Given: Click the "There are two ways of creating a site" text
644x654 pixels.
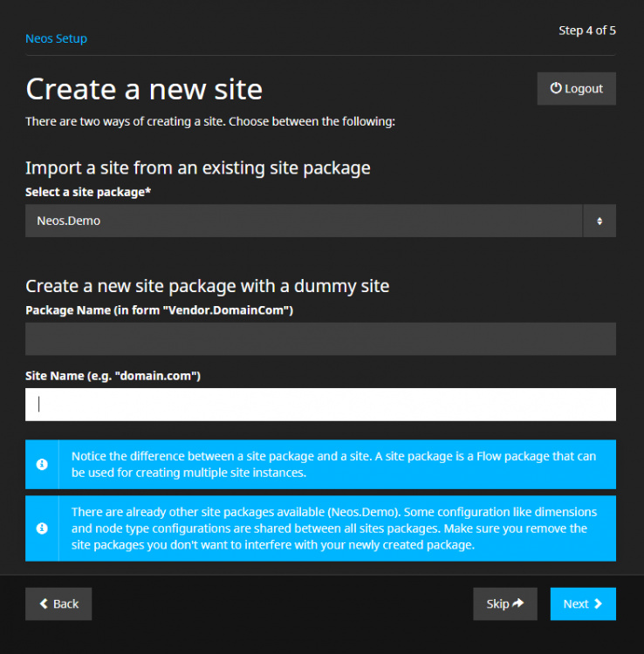Looking at the screenshot, I should coord(210,121).
